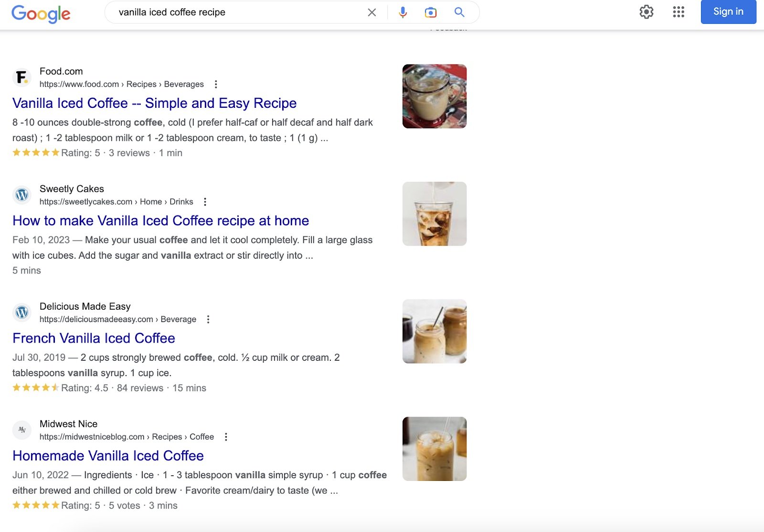Open the three-dot menu for Delicious Made Easy
The height and width of the screenshot is (532, 764).
point(208,319)
